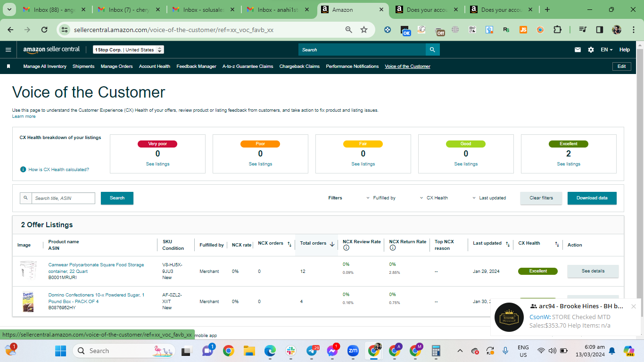The width and height of the screenshot is (644, 362).
Task: Open the Seller Central messages envelope icon
Action: click(x=578, y=49)
